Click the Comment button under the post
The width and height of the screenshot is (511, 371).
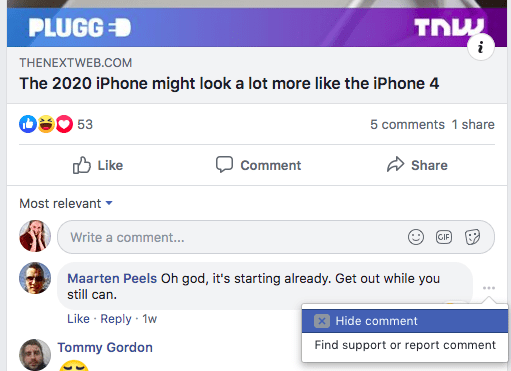tap(258, 165)
